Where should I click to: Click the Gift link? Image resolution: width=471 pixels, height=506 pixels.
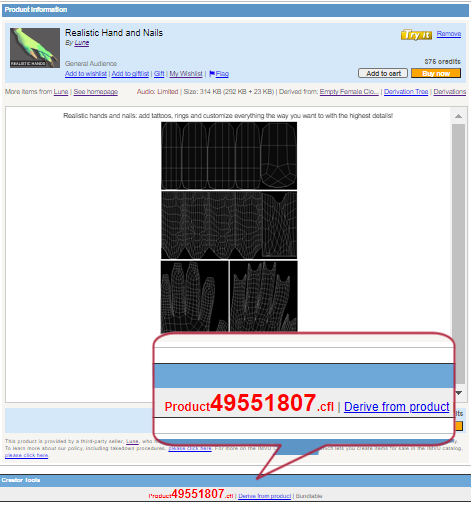pos(159,74)
